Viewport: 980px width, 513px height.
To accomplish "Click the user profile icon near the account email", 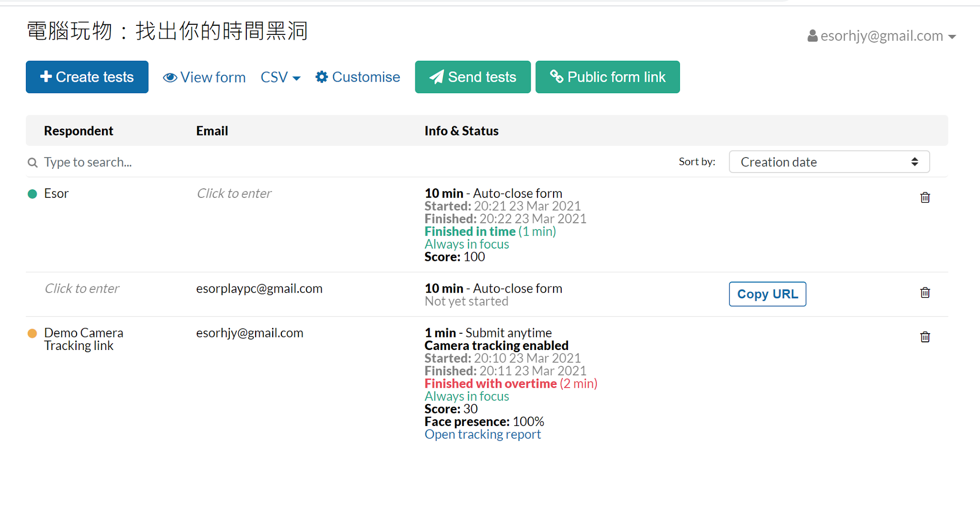I will (x=812, y=35).
